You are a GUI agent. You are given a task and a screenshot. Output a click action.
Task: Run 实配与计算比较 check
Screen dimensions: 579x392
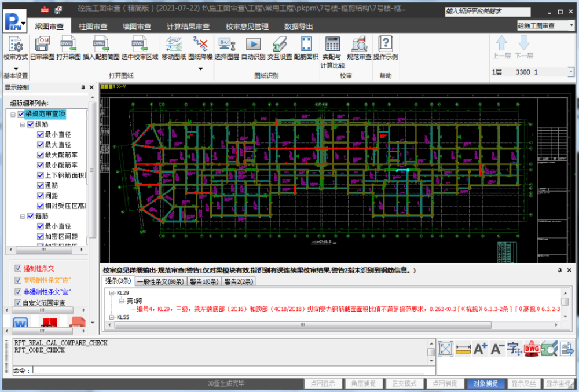click(x=332, y=53)
